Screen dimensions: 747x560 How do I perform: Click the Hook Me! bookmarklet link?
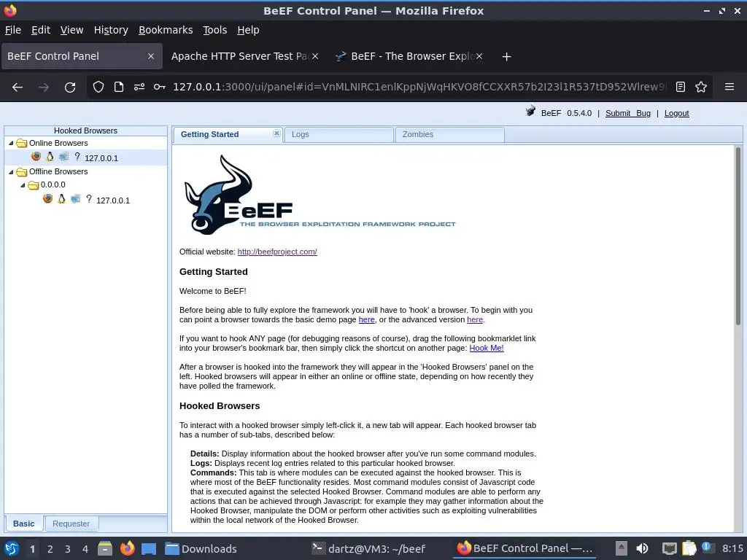[487, 348]
